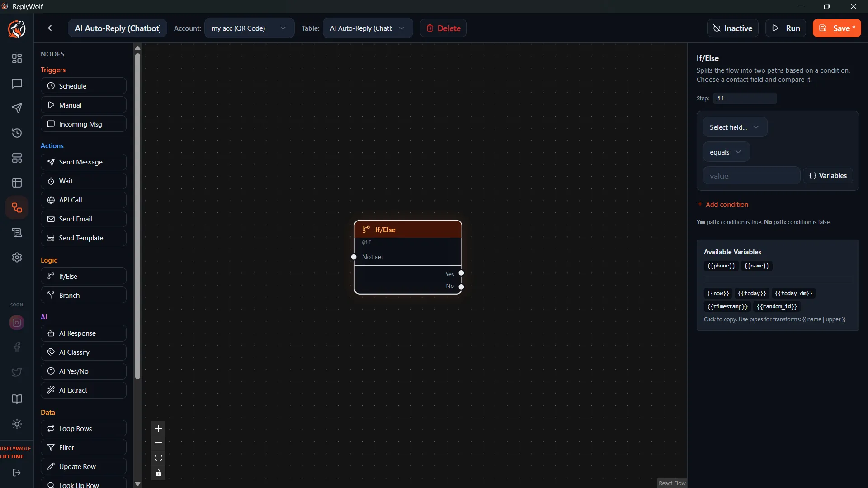Add the Loop Rows data node
The height and width of the screenshot is (488, 868).
point(84,428)
